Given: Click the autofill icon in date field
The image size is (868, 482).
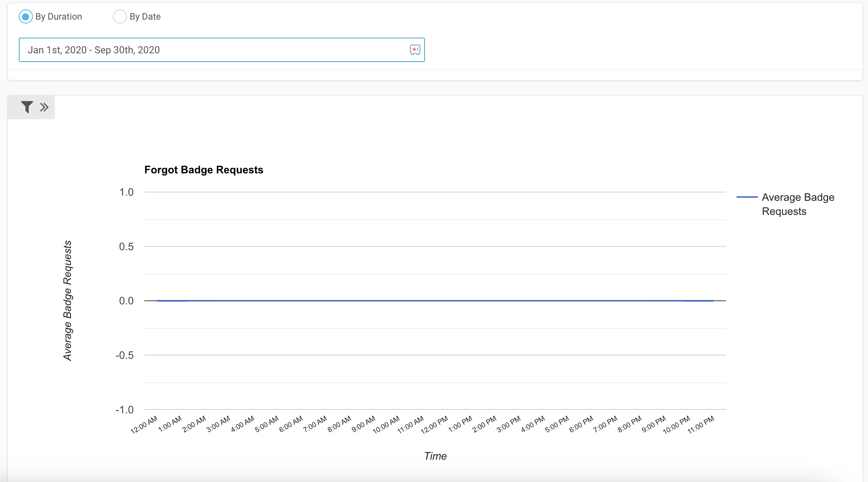Looking at the screenshot, I should click(x=415, y=50).
